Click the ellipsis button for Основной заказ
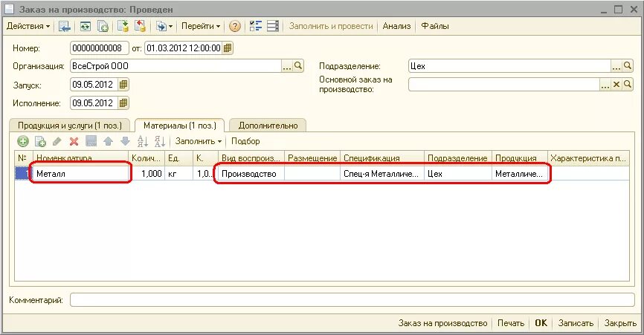644x335 pixels. 605,85
